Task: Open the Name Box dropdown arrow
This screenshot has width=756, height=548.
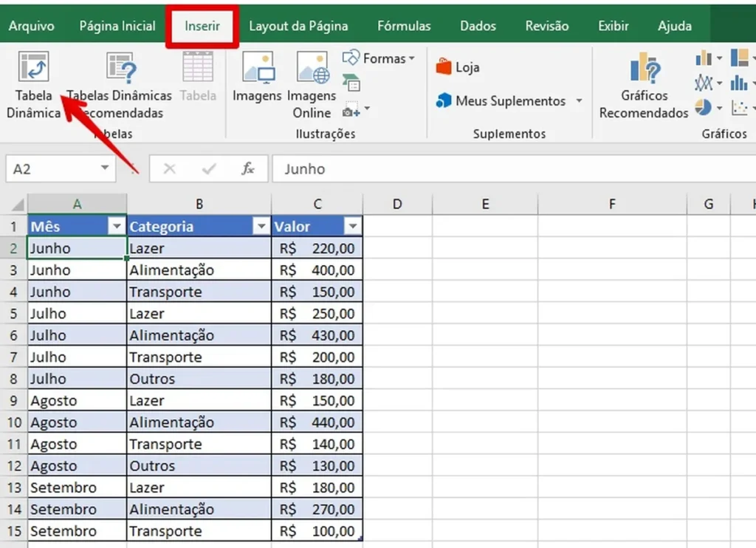Action: click(x=103, y=168)
